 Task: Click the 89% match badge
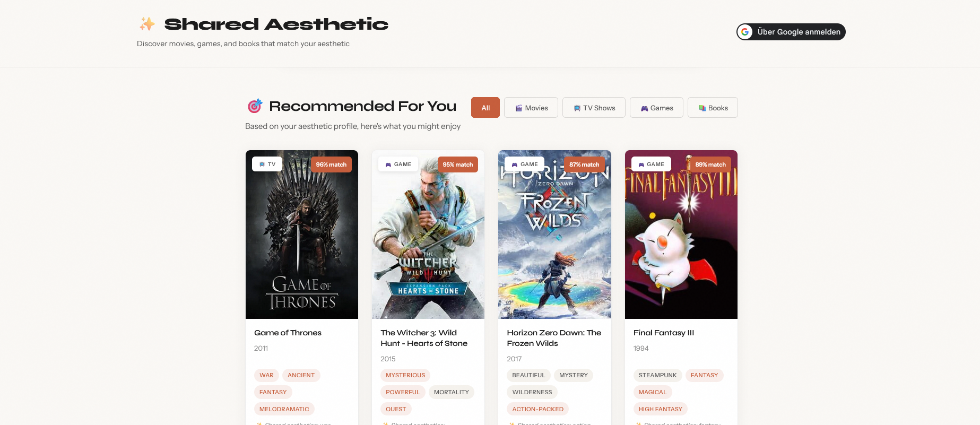[x=710, y=164]
